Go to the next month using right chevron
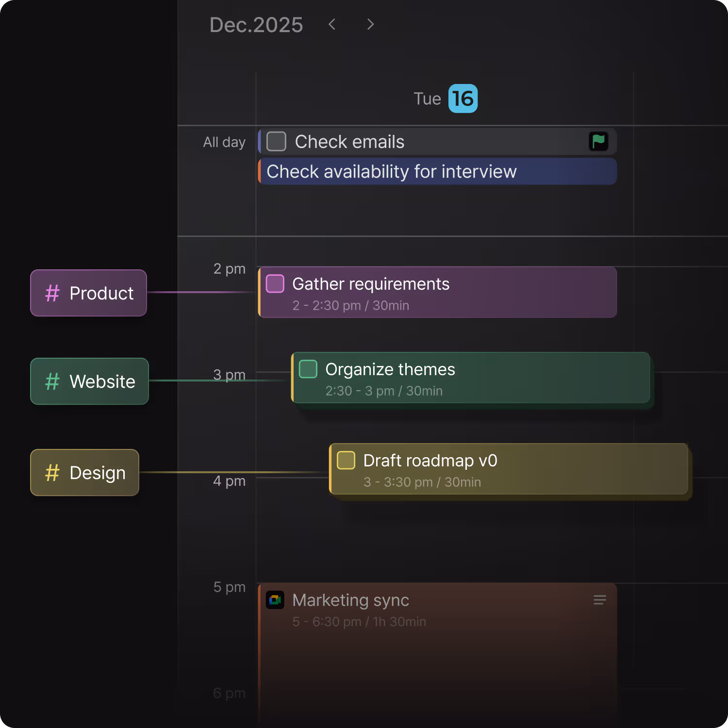Viewport: 728px width, 728px height. [370, 24]
